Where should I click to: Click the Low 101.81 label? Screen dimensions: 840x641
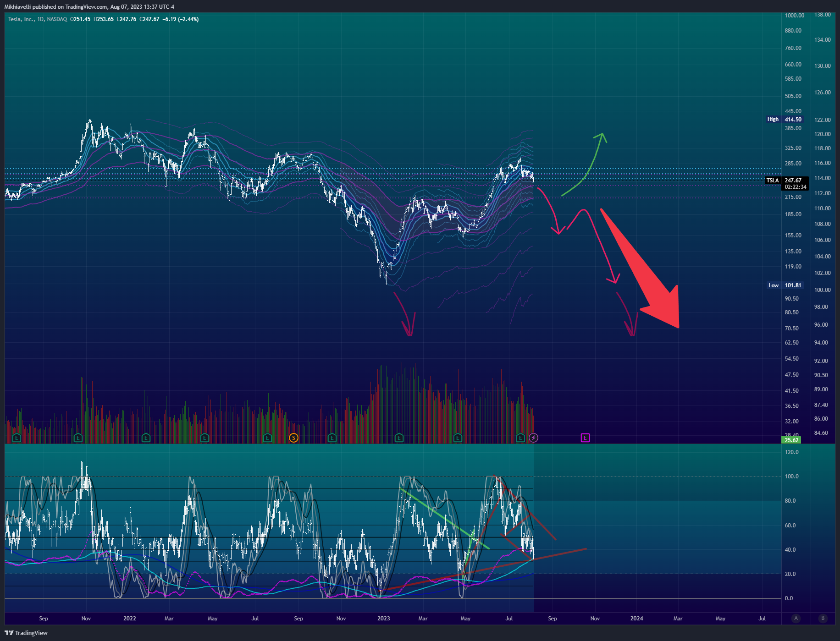[785, 285]
